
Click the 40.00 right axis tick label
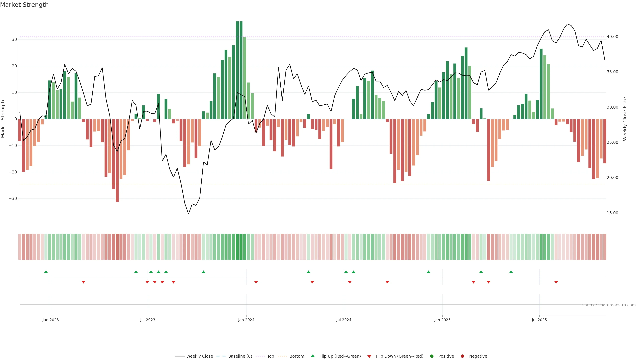(x=612, y=37)
